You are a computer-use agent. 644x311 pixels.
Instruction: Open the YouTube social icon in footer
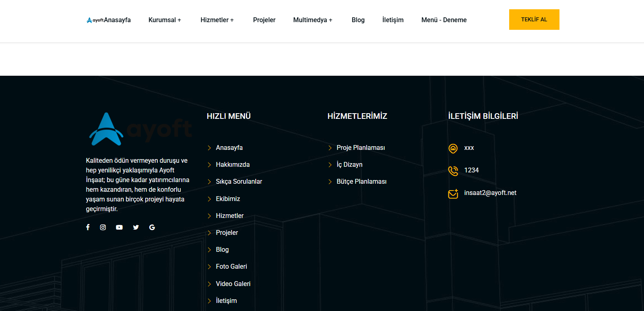(119, 227)
